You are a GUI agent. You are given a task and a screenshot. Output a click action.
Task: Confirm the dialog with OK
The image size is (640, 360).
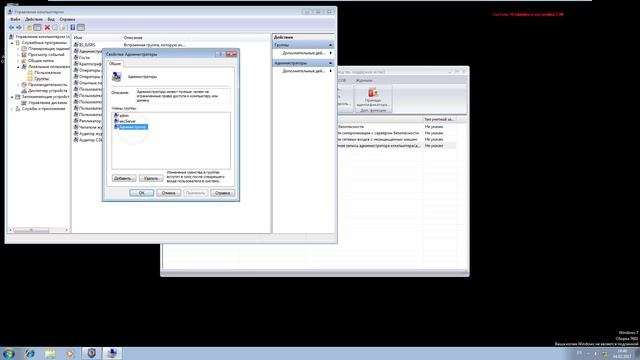pyautogui.click(x=142, y=193)
